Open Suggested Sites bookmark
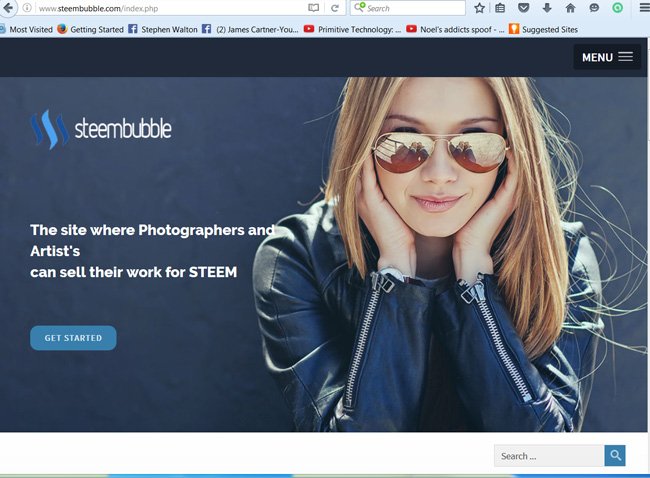The image size is (650, 478). 543,29
